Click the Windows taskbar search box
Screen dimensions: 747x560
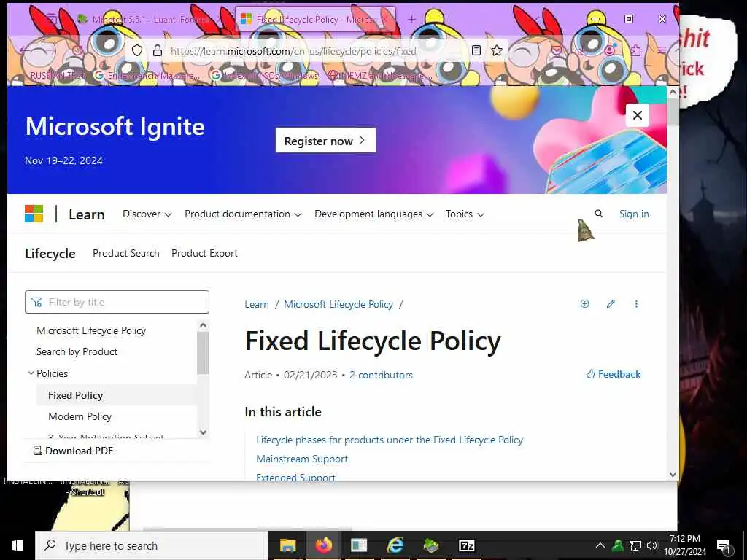[152, 545]
